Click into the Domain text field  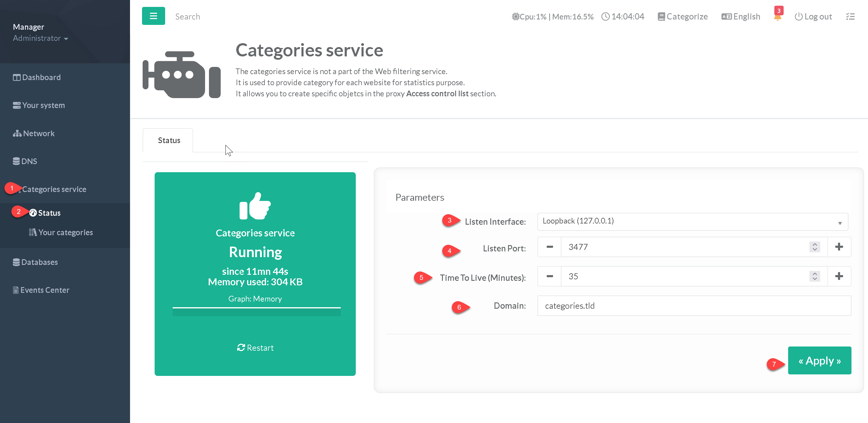tap(694, 305)
